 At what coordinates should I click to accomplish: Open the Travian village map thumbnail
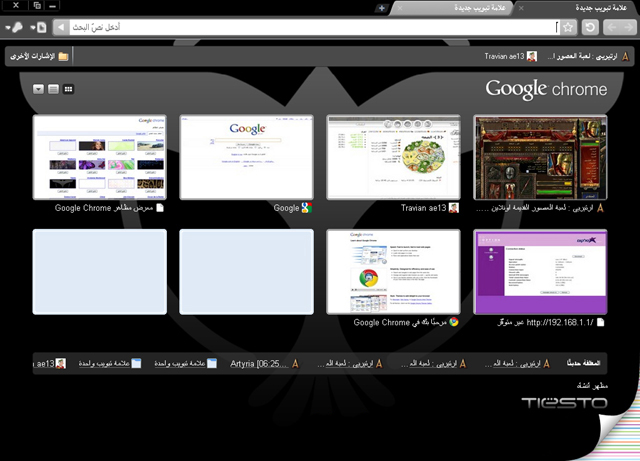(393, 157)
